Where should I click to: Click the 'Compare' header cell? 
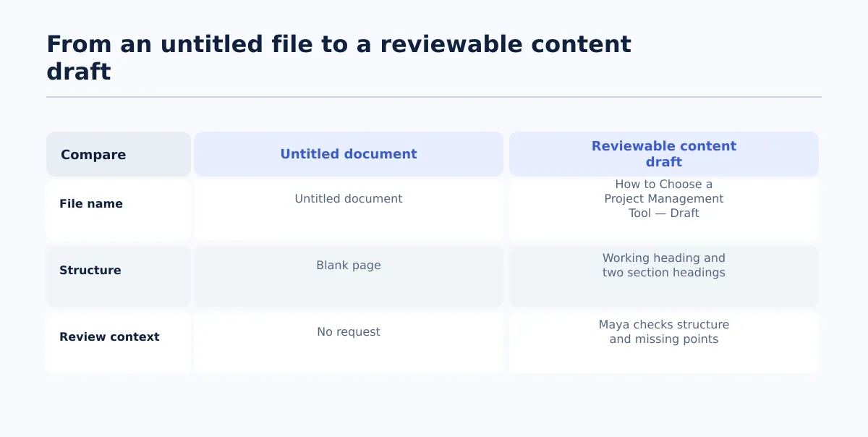pyautogui.click(x=119, y=154)
